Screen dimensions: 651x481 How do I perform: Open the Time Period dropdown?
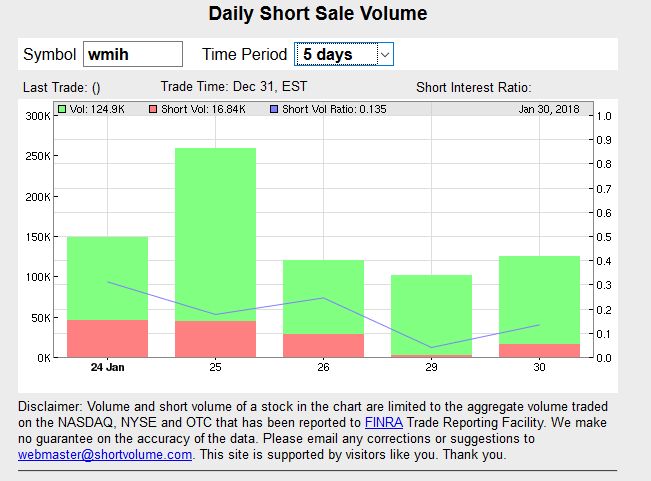pyautogui.click(x=334, y=54)
